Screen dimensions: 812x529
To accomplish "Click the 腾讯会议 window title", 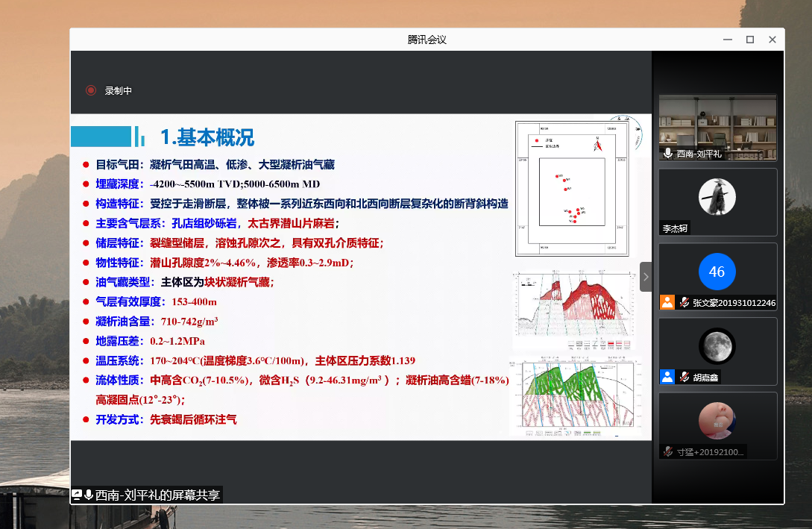I will pyautogui.click(x=427, y=40).
